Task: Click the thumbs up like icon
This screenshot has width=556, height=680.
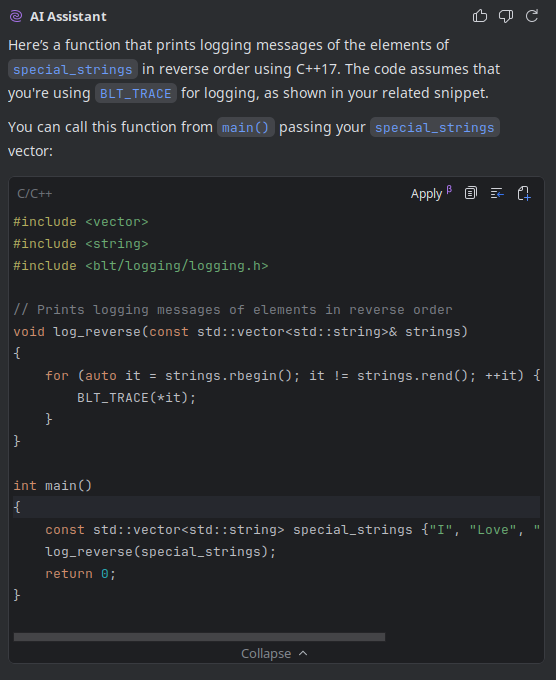Action: (x=480, y=16)
